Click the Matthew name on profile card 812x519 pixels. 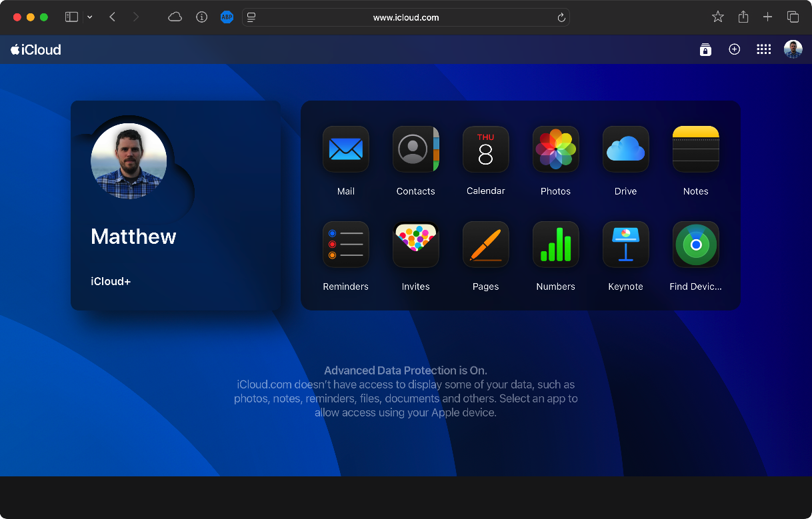133,237
